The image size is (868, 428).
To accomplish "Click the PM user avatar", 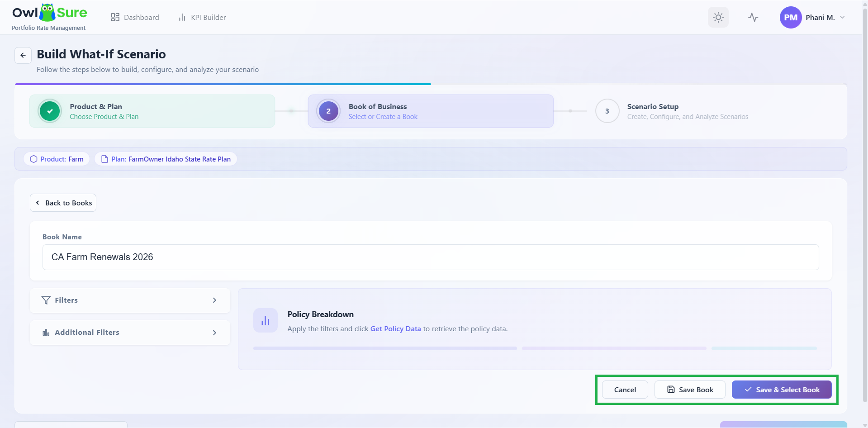I will [x=791, y=17].
